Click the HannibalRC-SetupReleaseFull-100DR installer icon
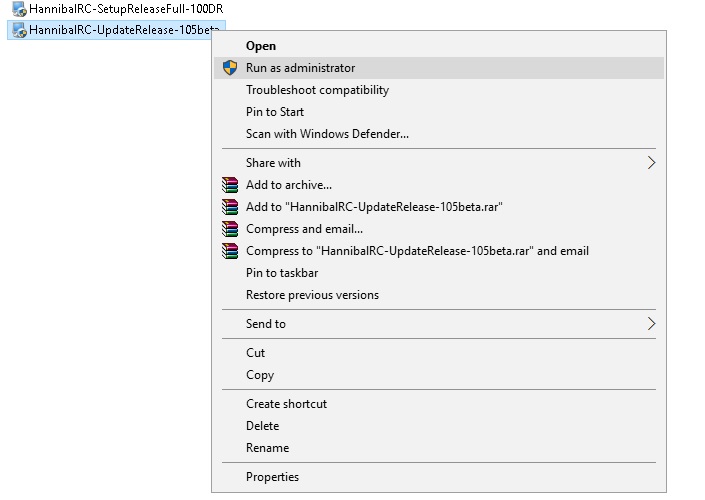This screenshot has height=500, width=705. 18,10
